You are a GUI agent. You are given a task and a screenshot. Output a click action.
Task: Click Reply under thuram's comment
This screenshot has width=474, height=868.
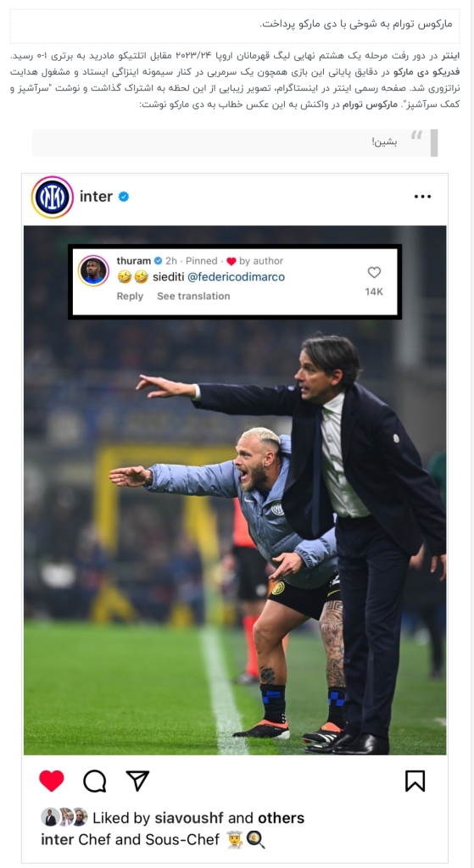[130, 296]
